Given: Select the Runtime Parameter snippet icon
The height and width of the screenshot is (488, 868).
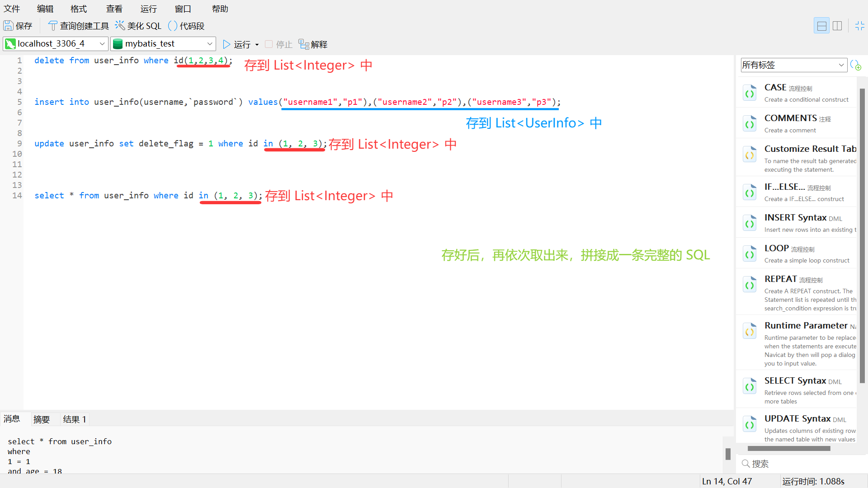Looking at the screenshot, I should (x=750, y=331).
